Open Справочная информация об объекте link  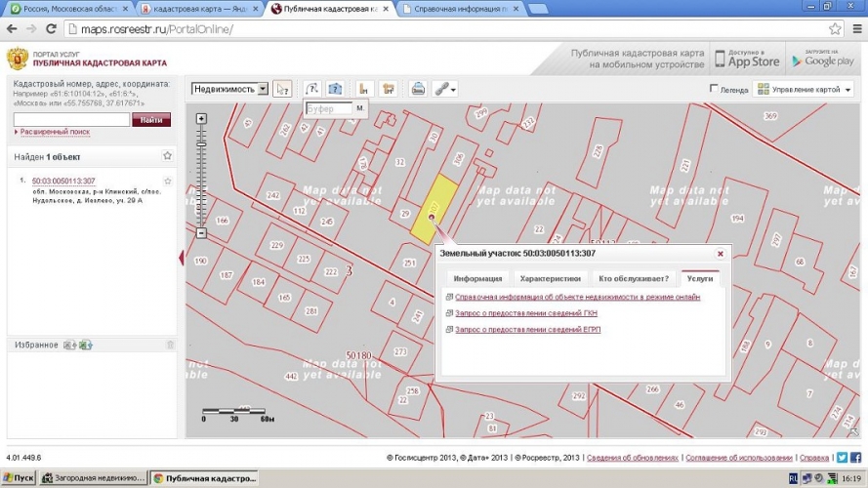click(x=577, y=297)
